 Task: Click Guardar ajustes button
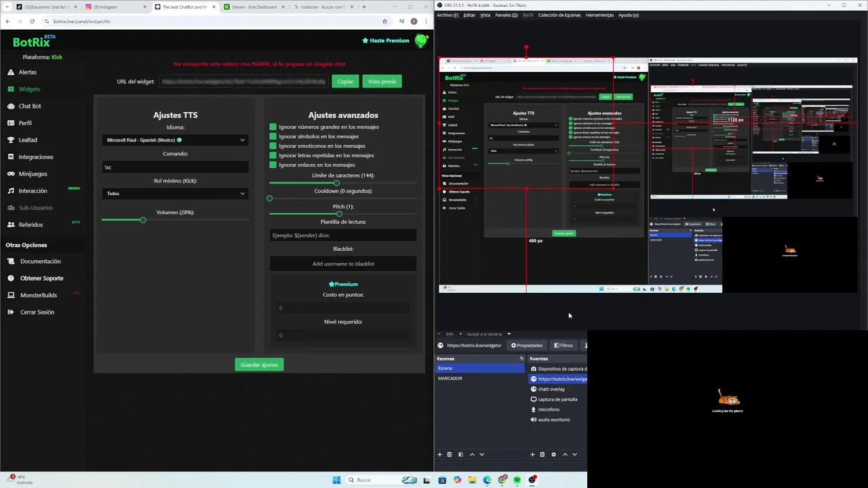coord(259,365)
